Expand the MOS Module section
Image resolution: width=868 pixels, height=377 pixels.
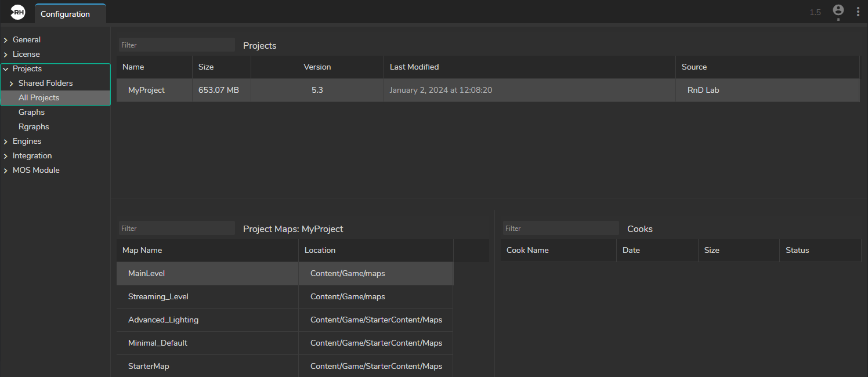click(x=6, y=171)
